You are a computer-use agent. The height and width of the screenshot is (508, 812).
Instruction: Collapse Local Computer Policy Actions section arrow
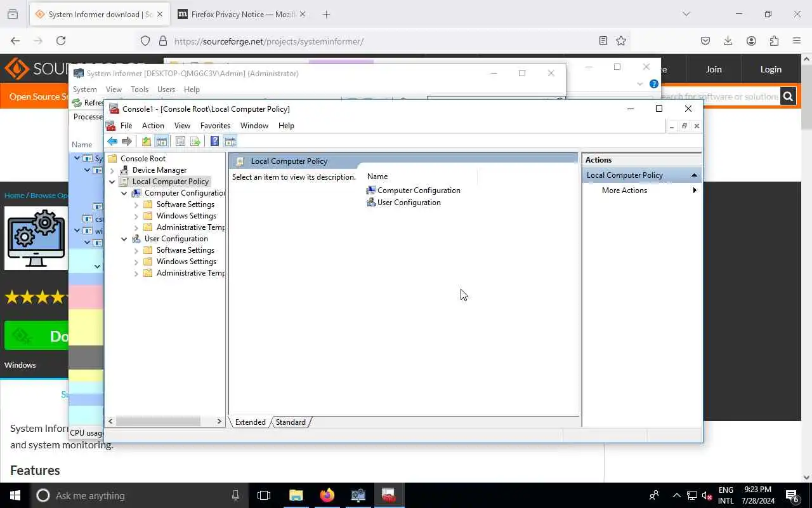[x=694, y=175]
